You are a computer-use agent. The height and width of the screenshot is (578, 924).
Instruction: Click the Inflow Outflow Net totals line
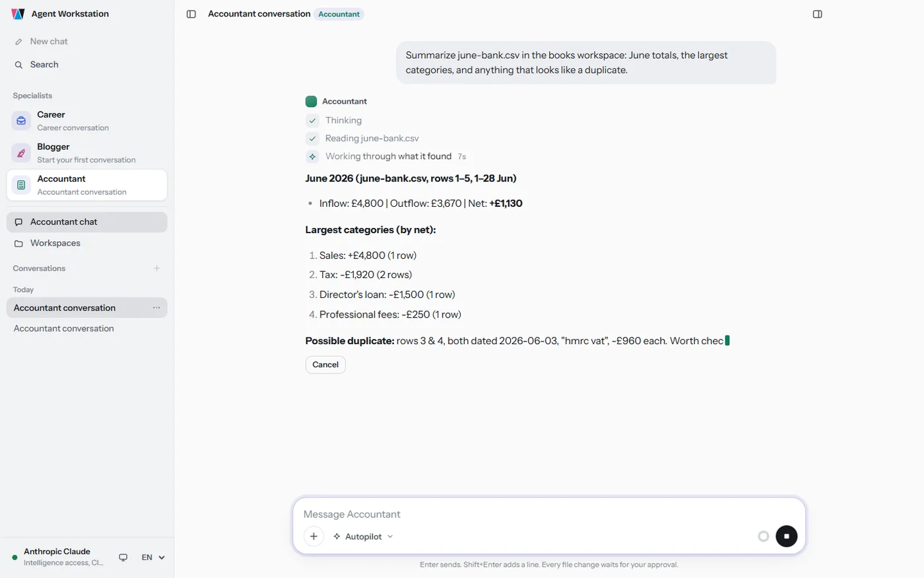(x=421, y=203)
